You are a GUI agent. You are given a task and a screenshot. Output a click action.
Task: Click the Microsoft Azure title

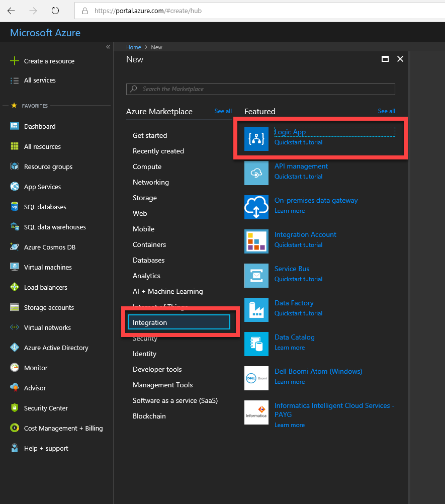point(45,33)
